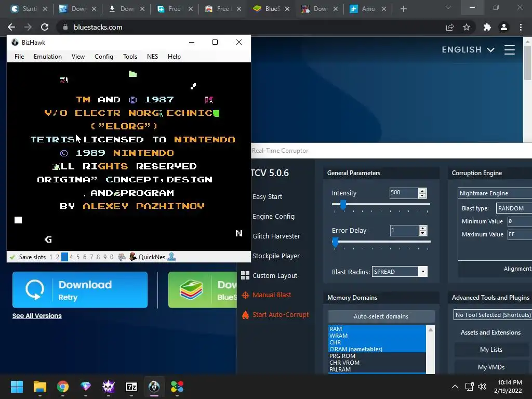Open the File menu in BizHawk

19,56
